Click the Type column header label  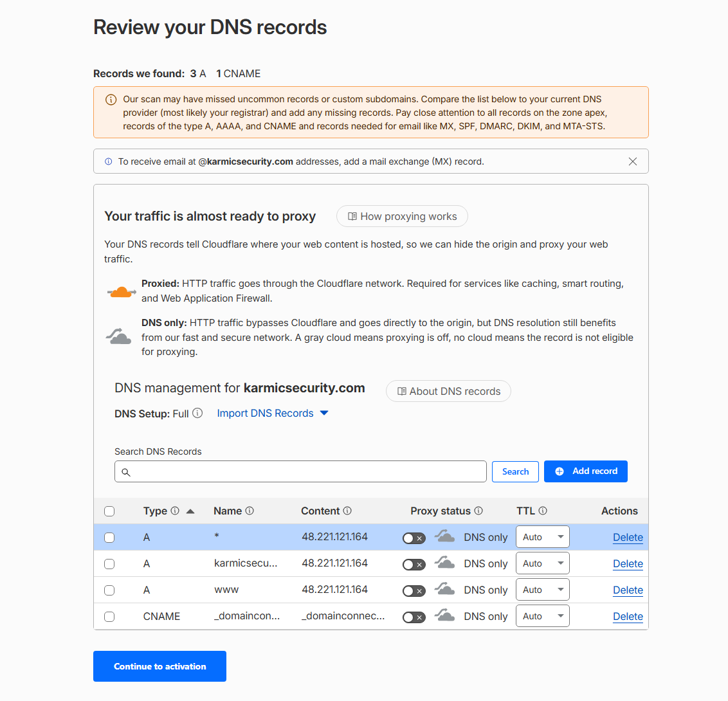pyautogui.click(x=155, y=511)
